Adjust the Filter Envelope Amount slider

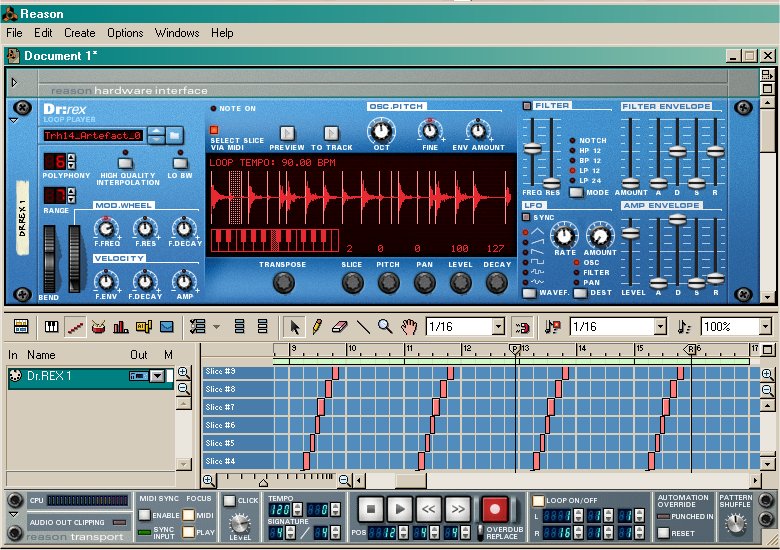pos(630,183)
